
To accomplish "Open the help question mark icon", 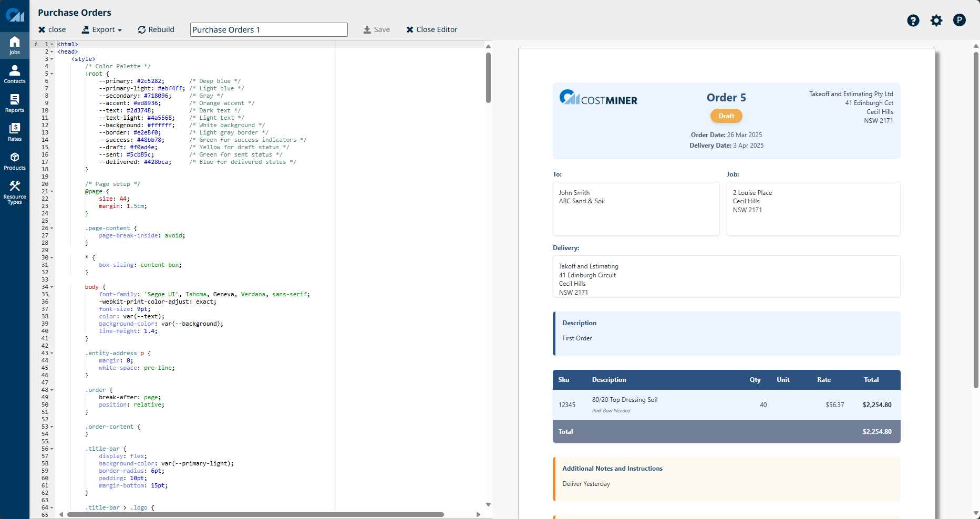I will tap(913, 20).
